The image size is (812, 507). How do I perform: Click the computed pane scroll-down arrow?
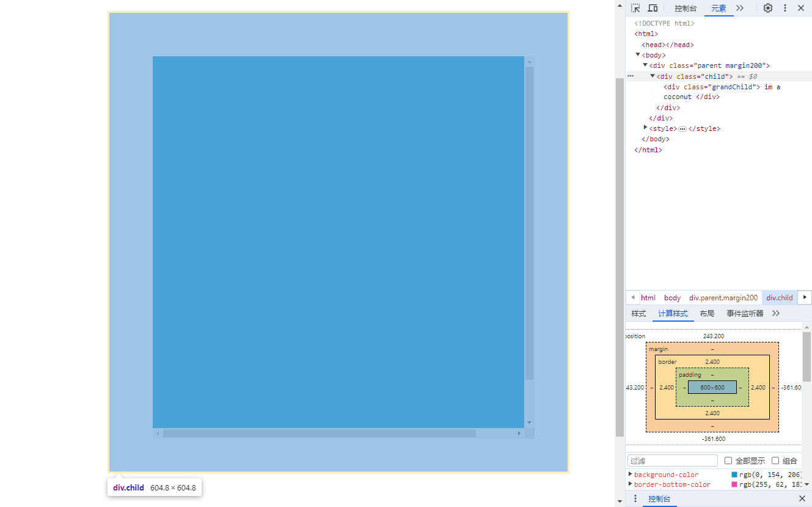(807, 484)
